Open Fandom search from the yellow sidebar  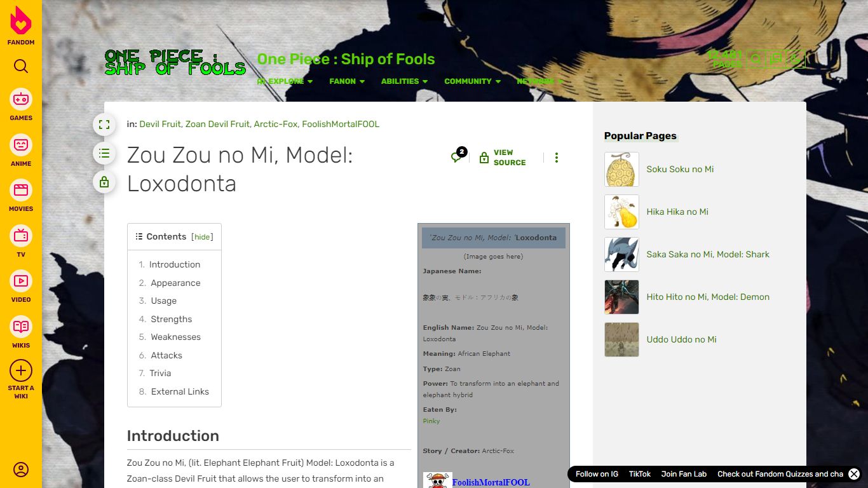pos(21,67)
